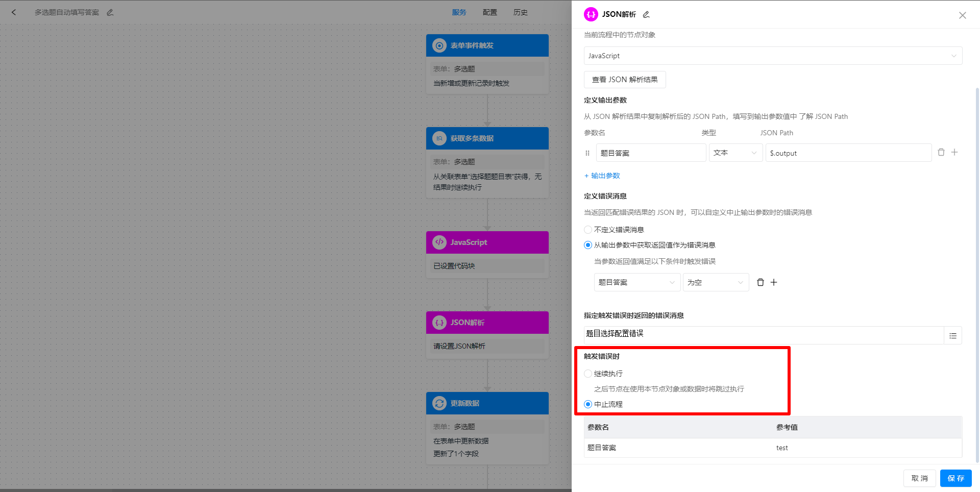Click the JavaScript node's code icon

pos(439,242)
